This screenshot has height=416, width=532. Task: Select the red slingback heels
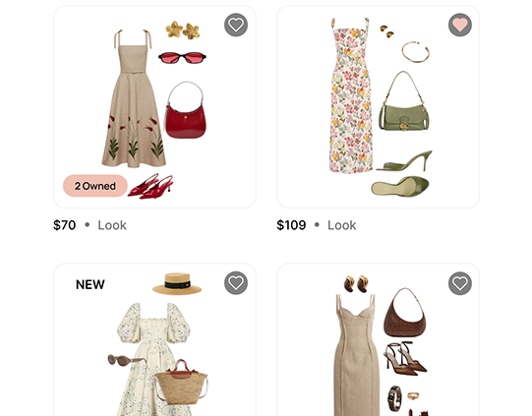150,187
